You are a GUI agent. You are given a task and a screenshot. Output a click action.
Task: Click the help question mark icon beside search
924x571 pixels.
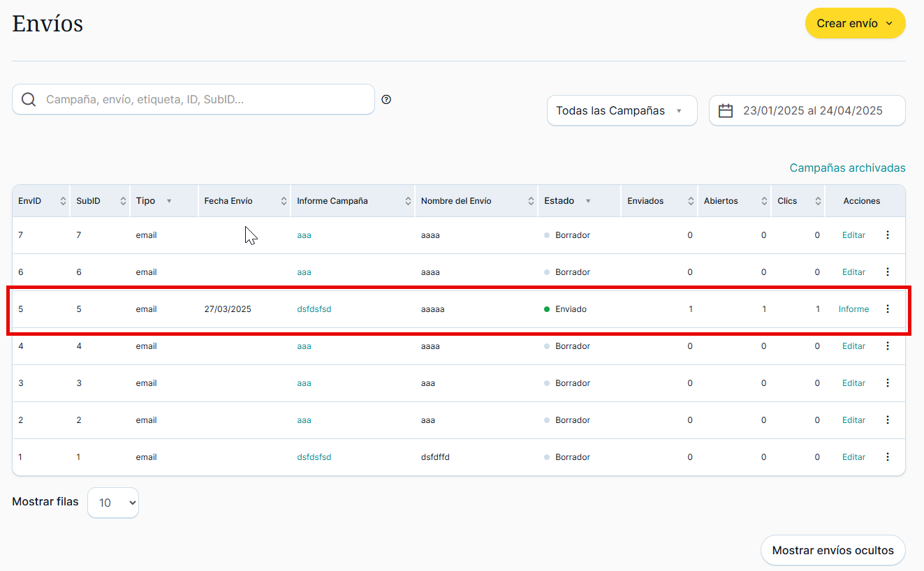pyautogui.click(x=386, y=100)
